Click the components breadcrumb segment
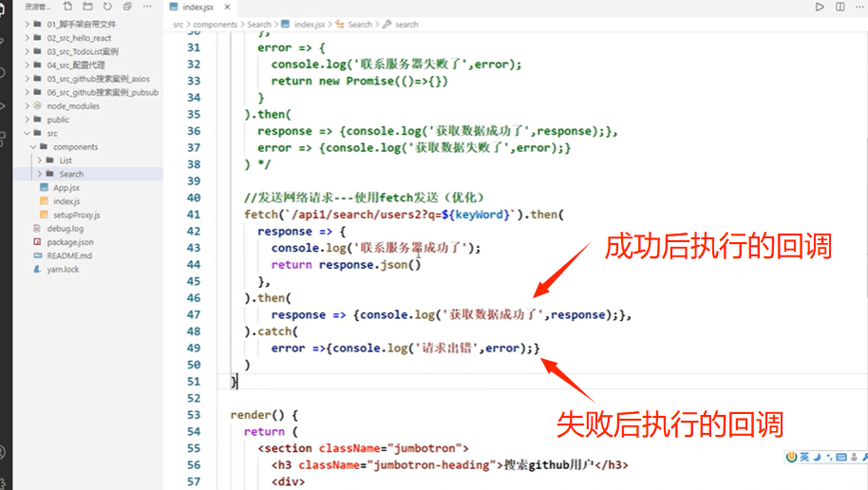 tap(215, 25)
